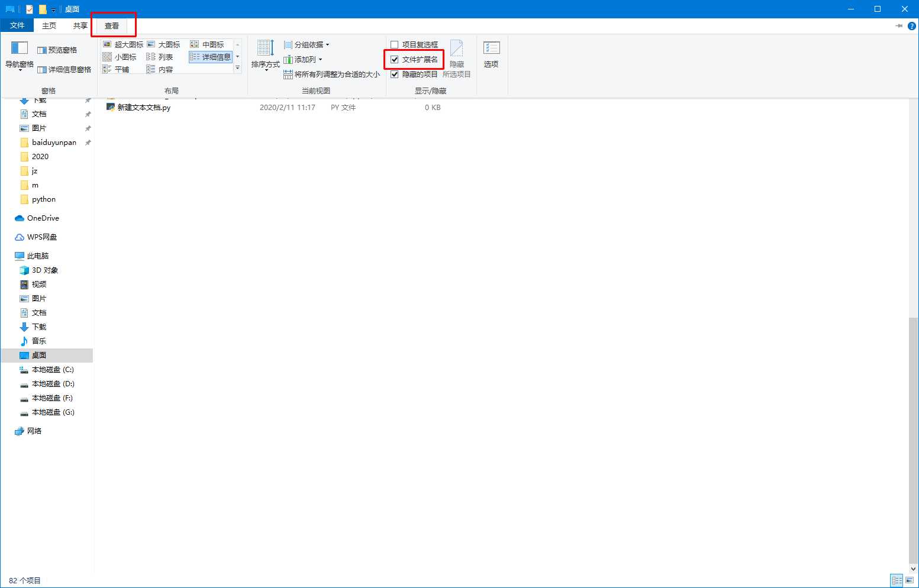The height and width of the screenshot is (588, 919).
Task: Click 将所有列调整为合适的大小
Action: pyautogui.click(x=332, y=74)
